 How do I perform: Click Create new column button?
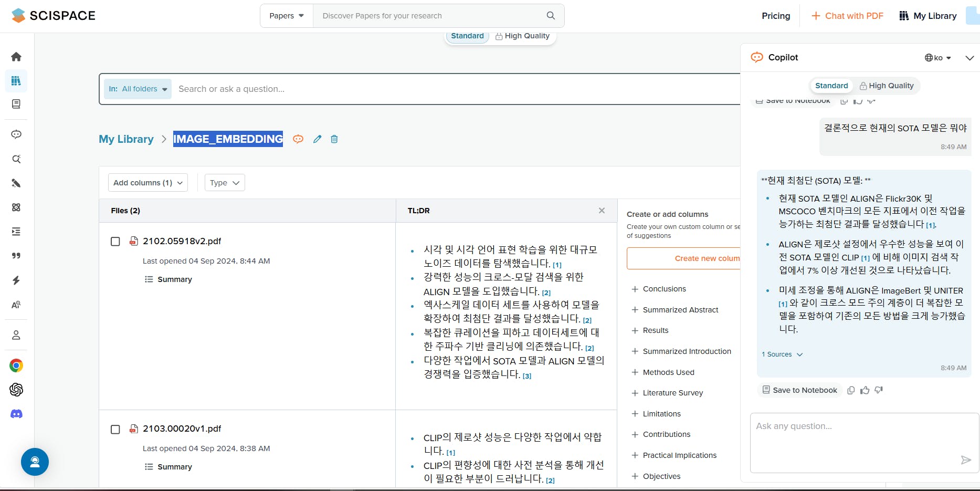pyautogui.click(x=683, y=258)
